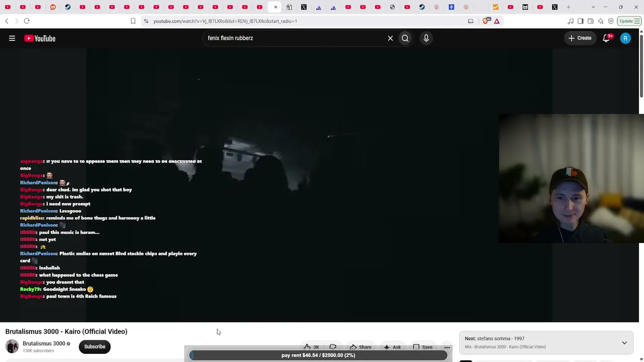Open Brutalismus 3000 channel avatar
This screenshot has width=644, height=362.
tap(12, 346)
